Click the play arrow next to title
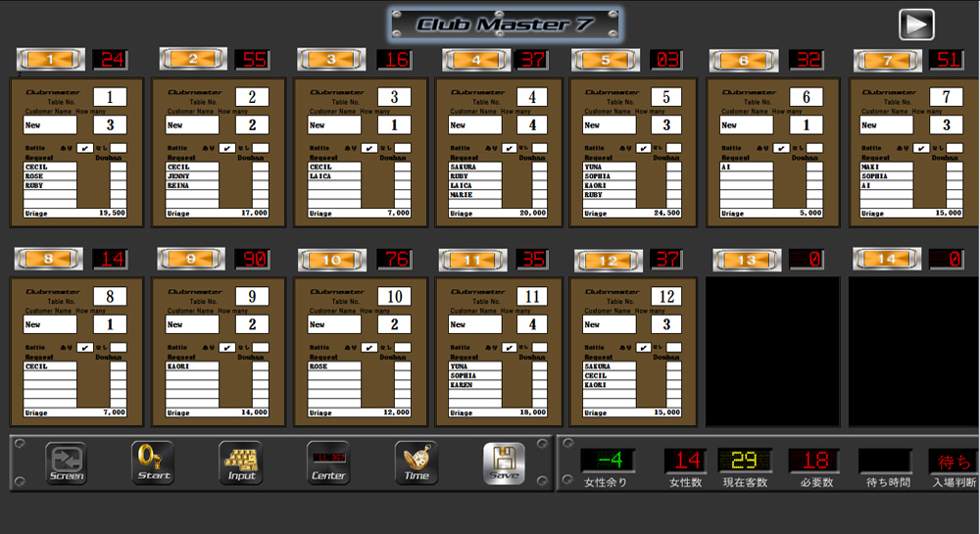Image resolution: width=980 pixels, height=534 pixels. coord(917,24)
